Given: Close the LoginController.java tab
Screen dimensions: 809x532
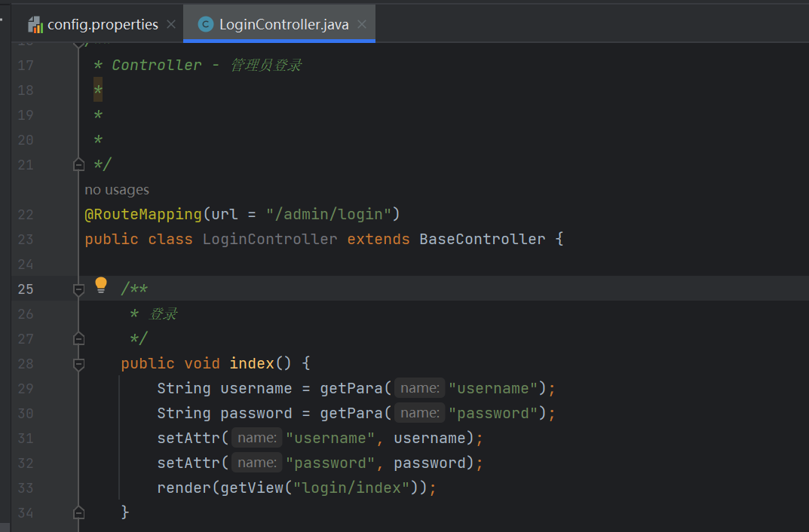Looking at the screenshot, I should click(x=362, y=24).
